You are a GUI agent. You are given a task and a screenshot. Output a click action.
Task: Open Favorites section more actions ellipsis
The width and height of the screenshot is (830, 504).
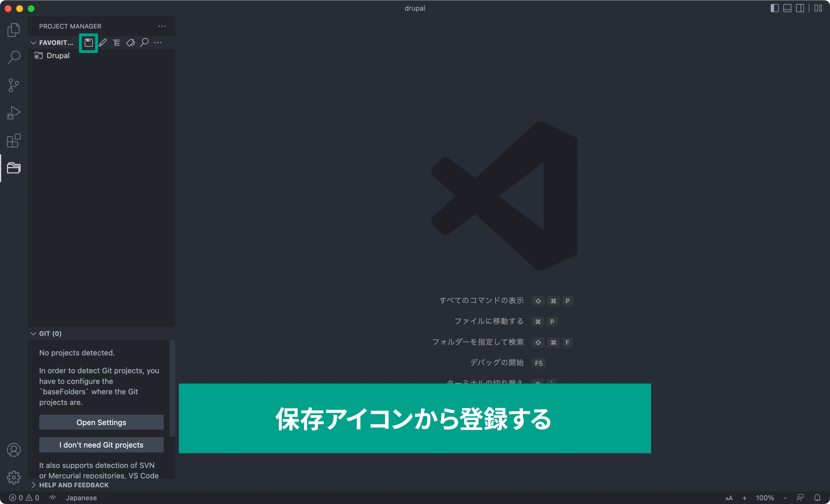click(x=158, y=42)
